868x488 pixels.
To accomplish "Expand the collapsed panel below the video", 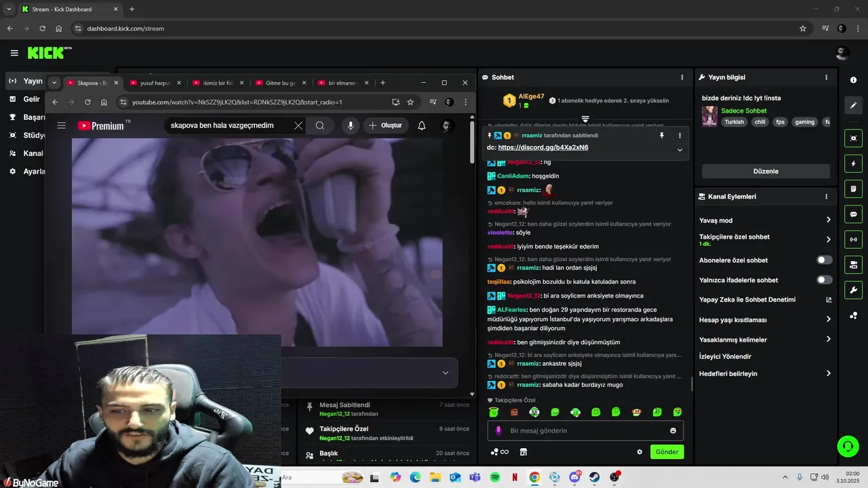I will pyautogui.click(x=446, y=373).
